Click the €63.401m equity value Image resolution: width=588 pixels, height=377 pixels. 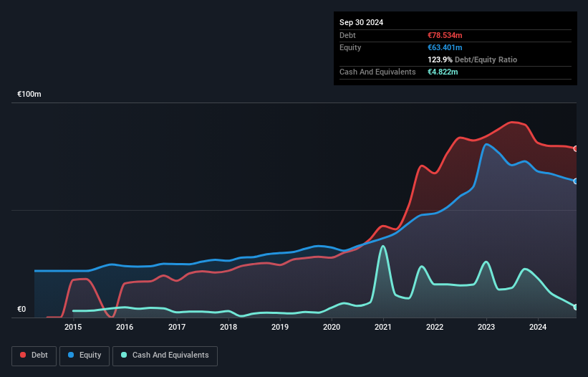(445, 47)
